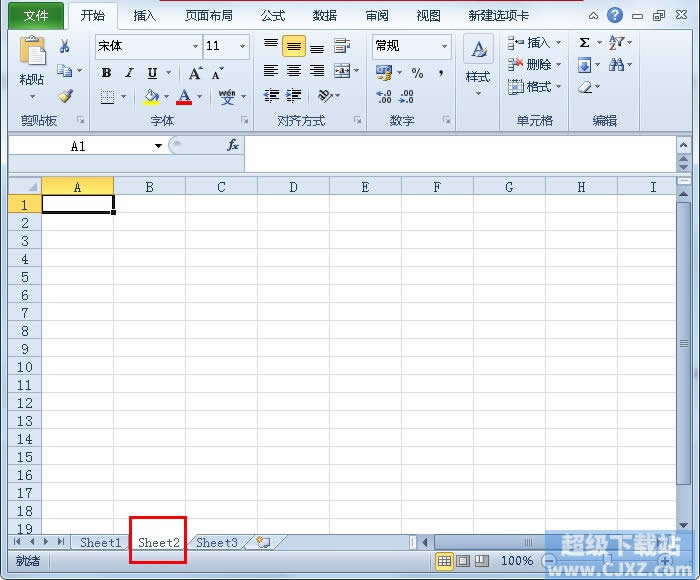Click the Paste clipboard icon

[x=32, y=50]
